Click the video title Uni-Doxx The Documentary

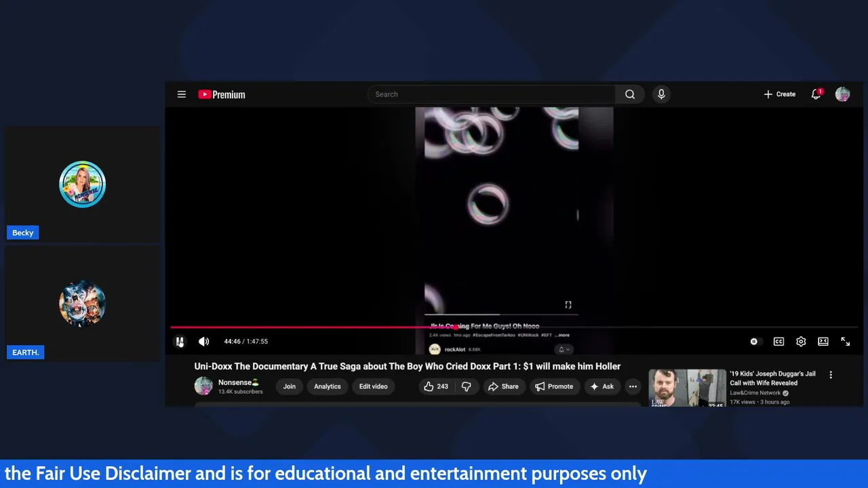407,366
